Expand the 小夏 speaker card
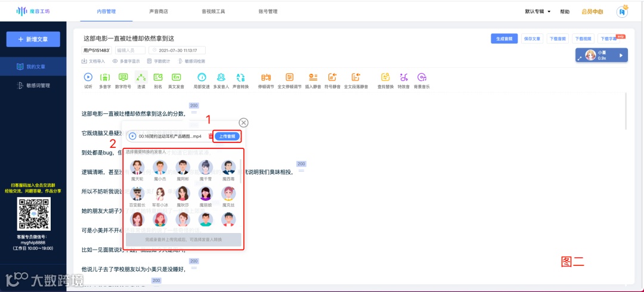The width and height of the screenshot is (644, 292). click(x=580, y=59)
